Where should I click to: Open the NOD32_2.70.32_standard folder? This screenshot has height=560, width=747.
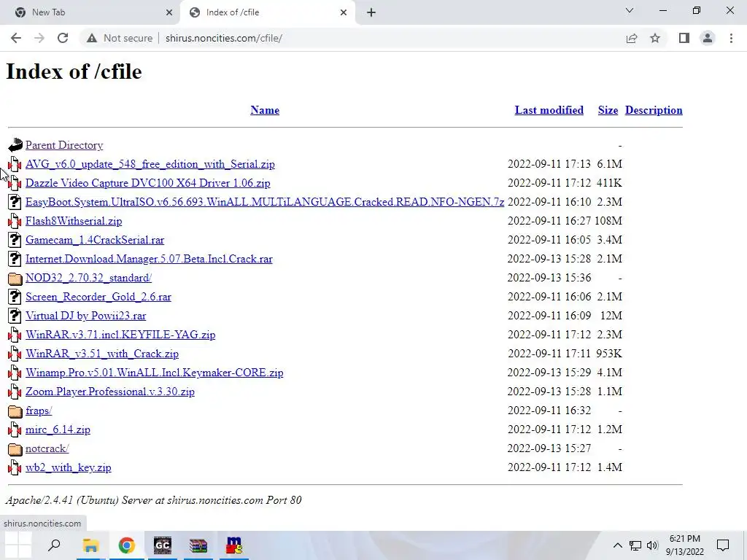pos(88,278)
